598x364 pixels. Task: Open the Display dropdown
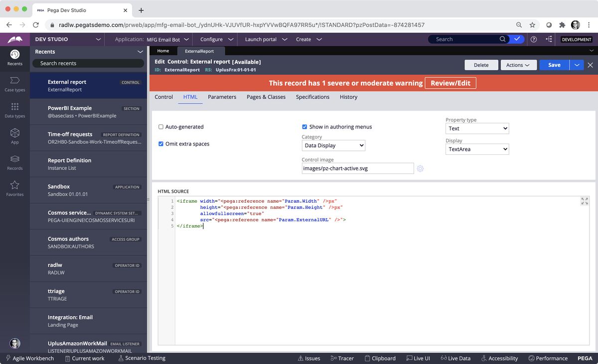pyautogui.click(x=477, y=149)
